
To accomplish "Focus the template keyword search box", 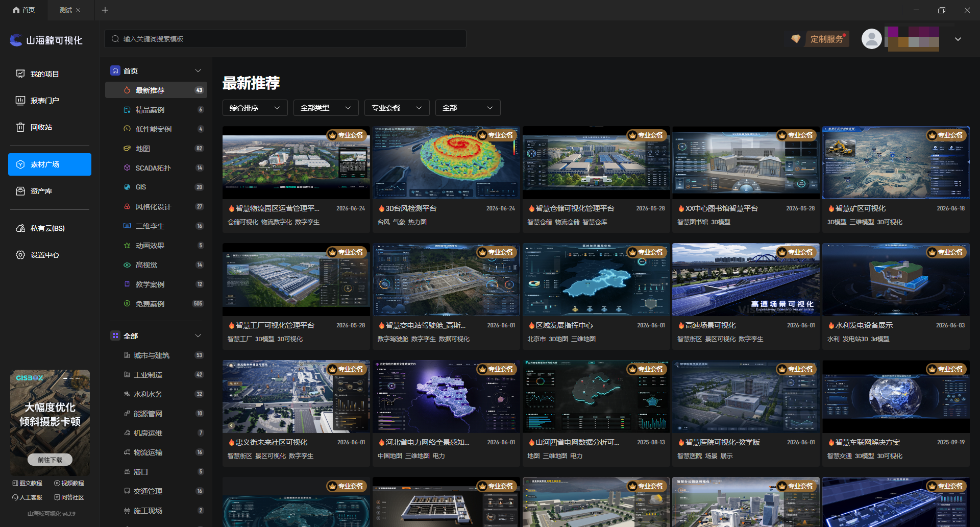I will click(x=285, y=39).
